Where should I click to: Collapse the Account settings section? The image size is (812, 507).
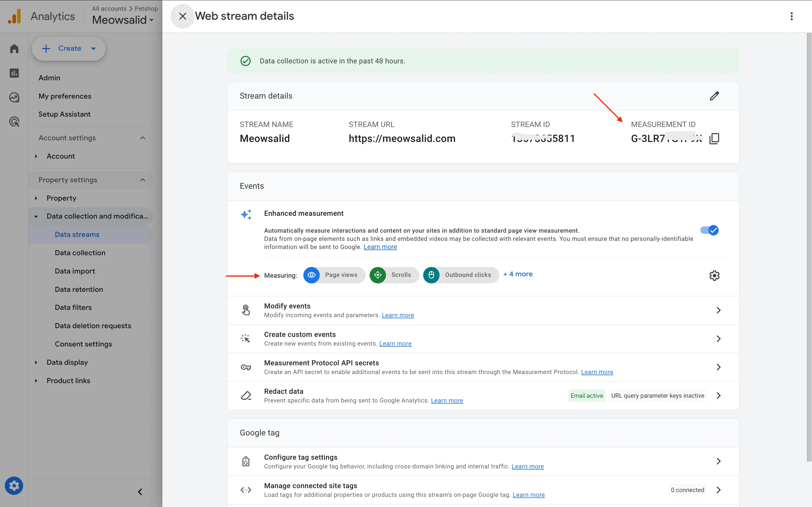click(143, 138)
